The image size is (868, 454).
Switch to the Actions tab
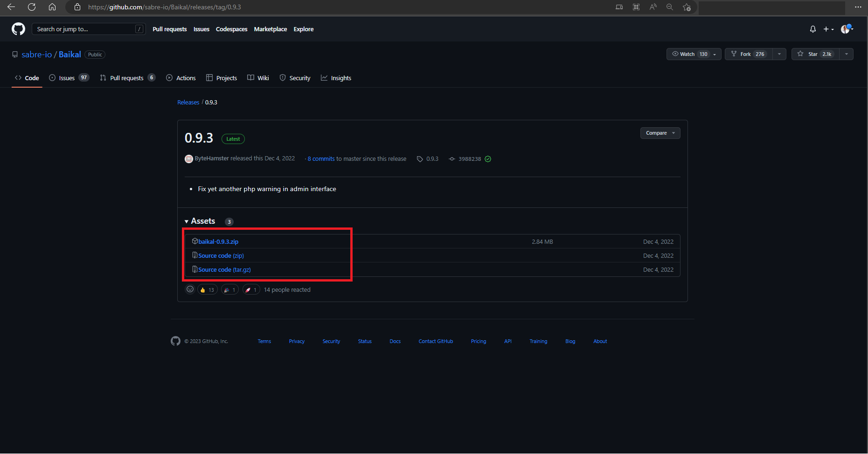tap(181, 78)
